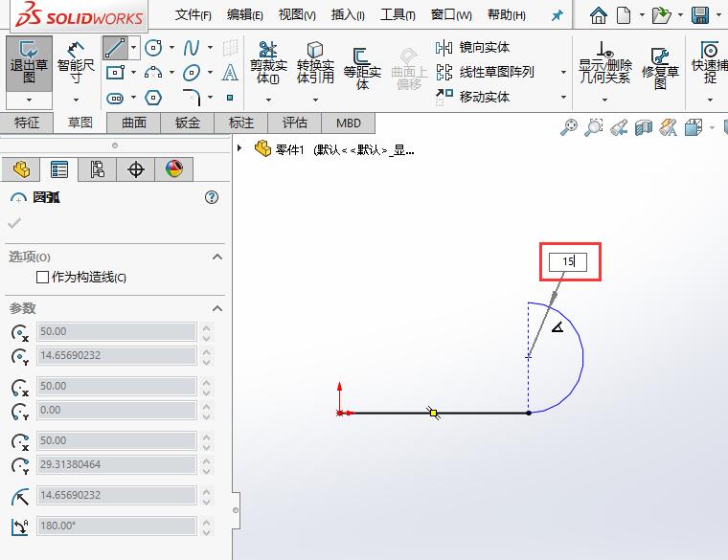Click Section View icon in view toolbar
The image size is (728, 560).
pos(644,127)
